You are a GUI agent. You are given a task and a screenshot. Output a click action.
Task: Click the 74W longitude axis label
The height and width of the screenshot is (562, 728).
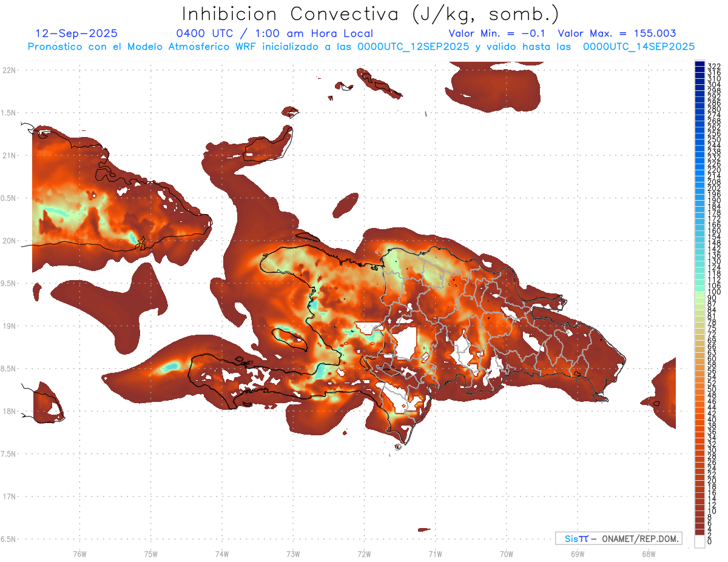[221, 553]
